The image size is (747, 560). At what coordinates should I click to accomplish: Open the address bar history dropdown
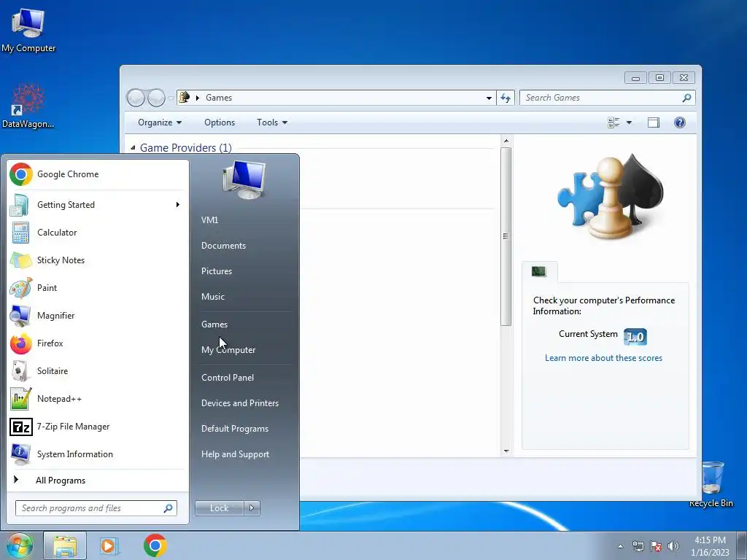coord(489,98)
